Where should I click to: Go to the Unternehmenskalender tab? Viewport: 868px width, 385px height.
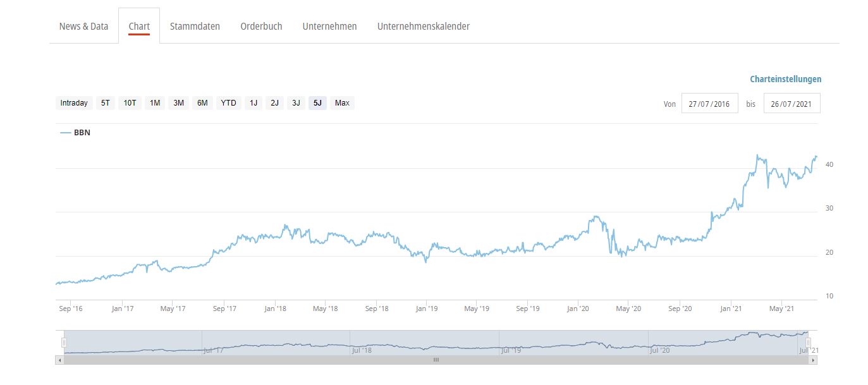(x=423, y=27)
